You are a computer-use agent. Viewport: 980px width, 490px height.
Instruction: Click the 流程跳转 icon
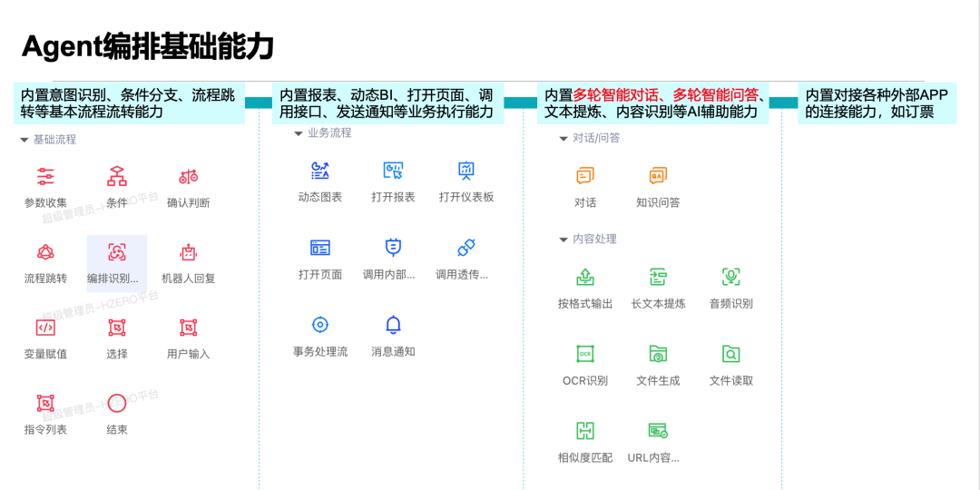click(x=45, y=252)
